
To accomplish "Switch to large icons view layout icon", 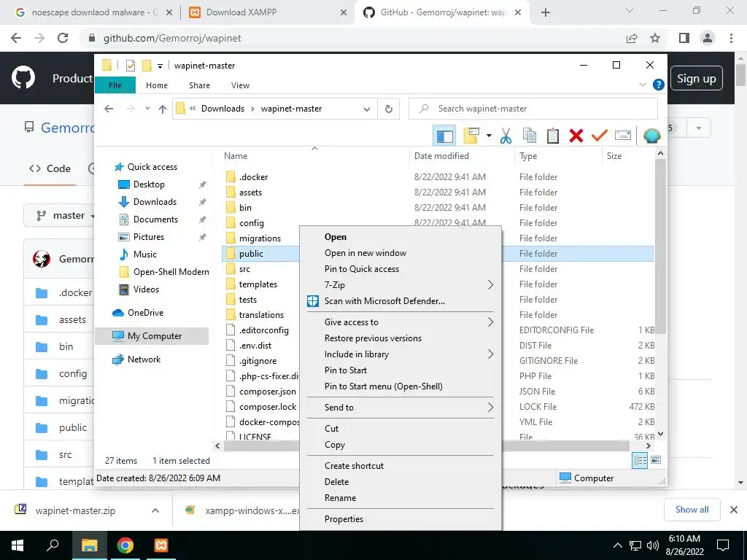I will [656, 460].
